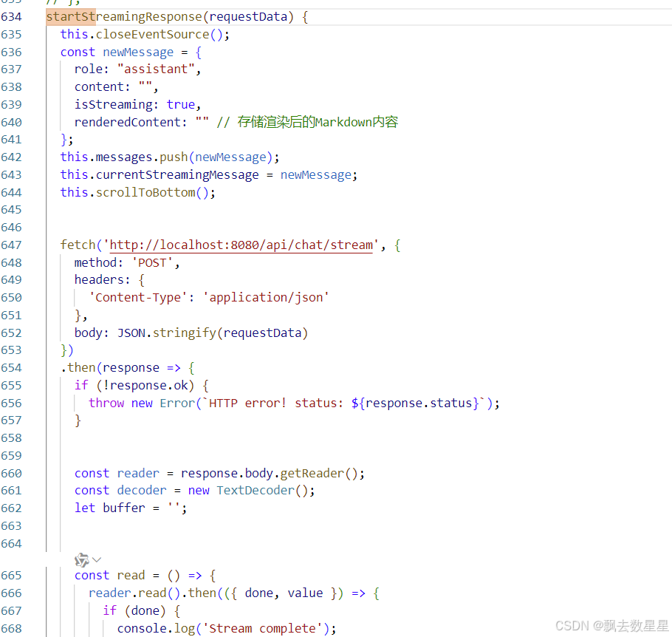Image resolution: width=672 pixels, height=637 pixels.
Task: Click this.messages.push(newMessage) statement
Action: (170, 157)
